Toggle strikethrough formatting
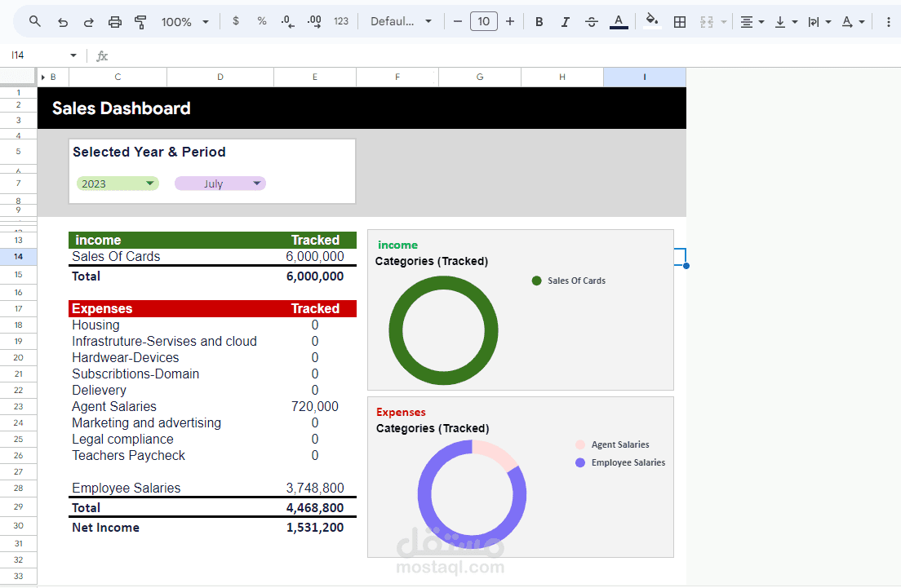901x588 pixels. point(591,22)
